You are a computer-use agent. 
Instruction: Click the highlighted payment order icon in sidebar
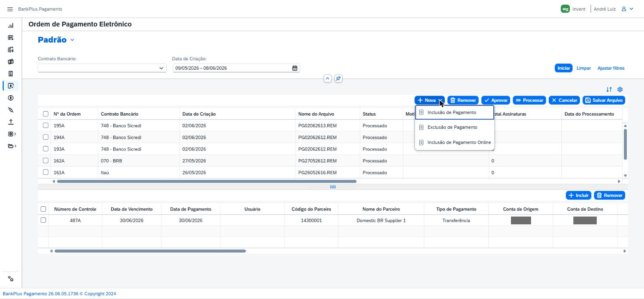[11, 86]
